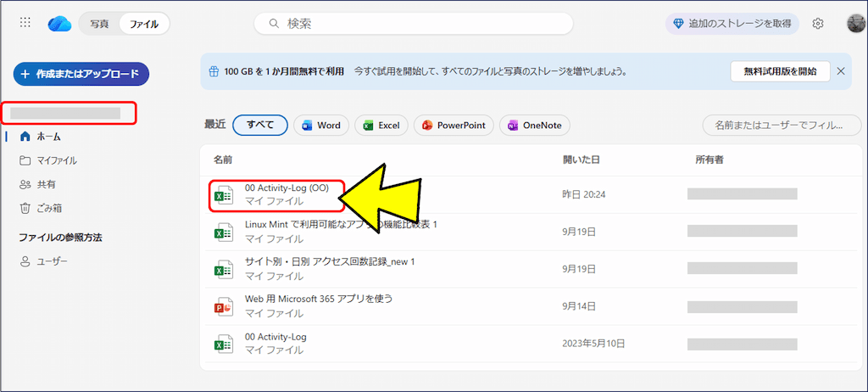Image resolution: width=868 pixels, height=392 pixels.
Task: Switch to the ファイル tab
Action: point(144,24)
